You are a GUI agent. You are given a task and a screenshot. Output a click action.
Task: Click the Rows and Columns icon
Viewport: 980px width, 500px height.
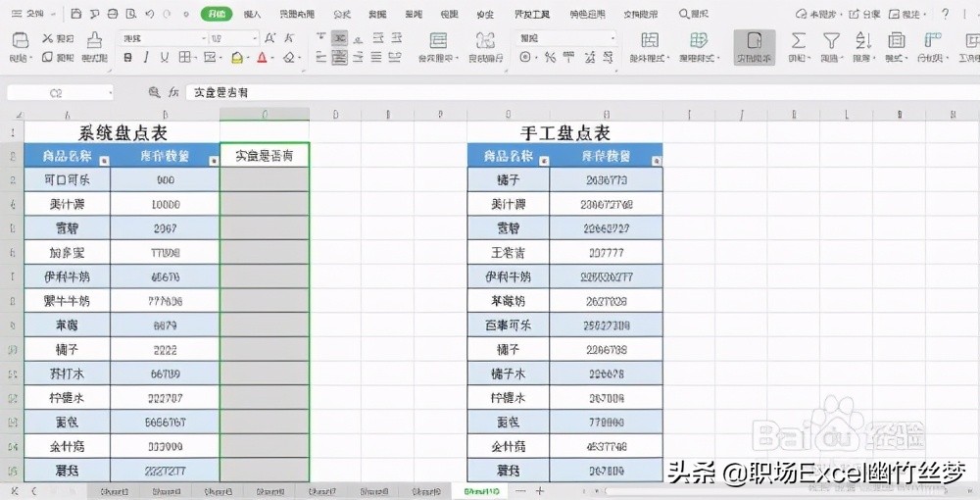(x=933, y=41)
